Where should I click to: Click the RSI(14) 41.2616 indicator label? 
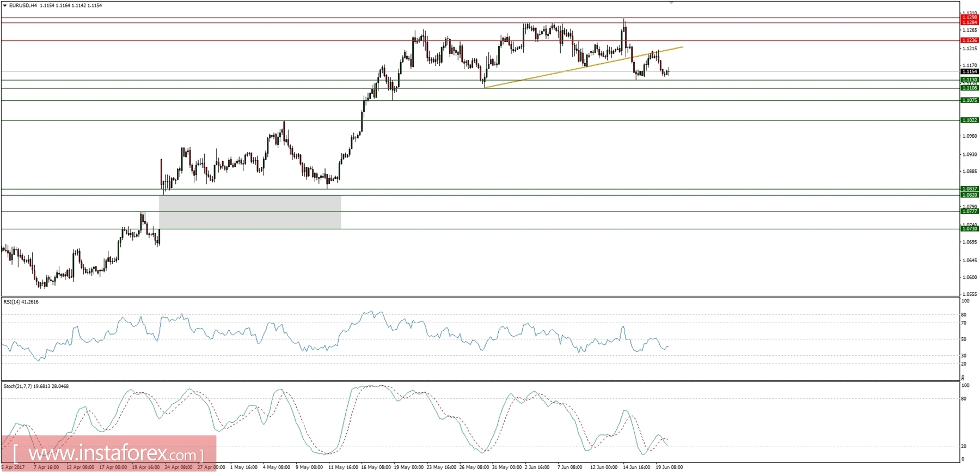point(21,302)
